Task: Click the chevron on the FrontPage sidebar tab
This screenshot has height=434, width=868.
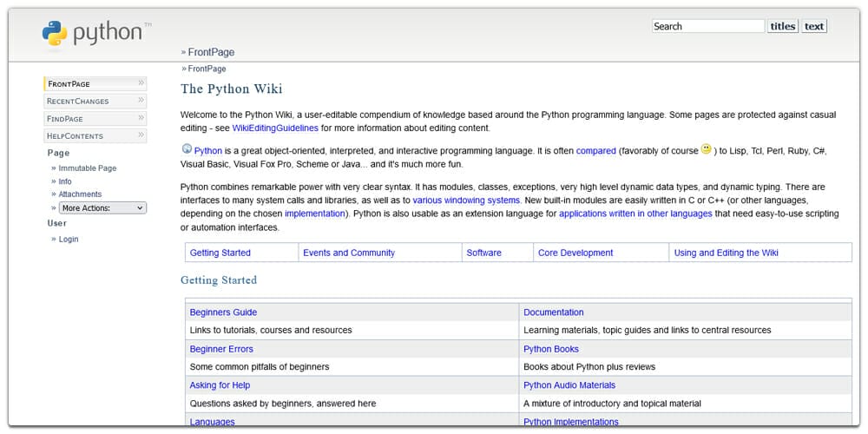Action: pos(141,83)
